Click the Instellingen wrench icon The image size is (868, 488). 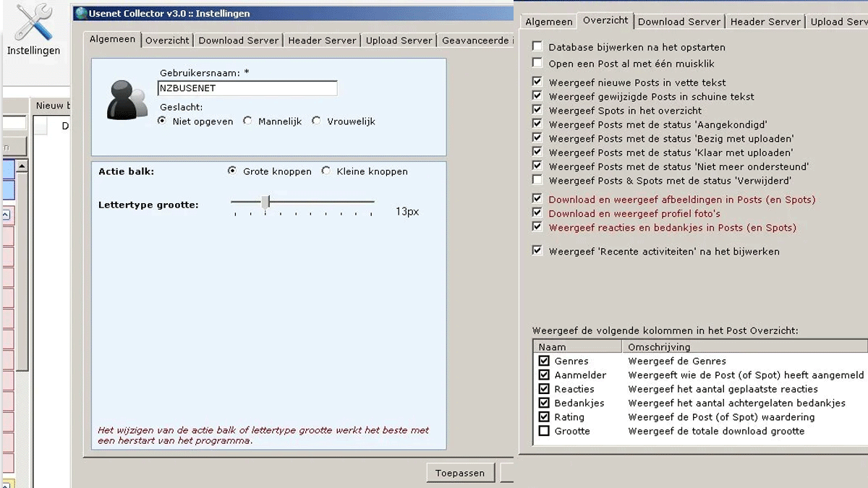pos(34,24)
